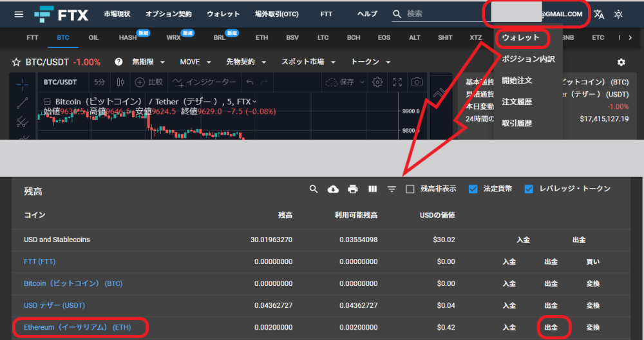Open the market settings gear icon

pos(621,62)
